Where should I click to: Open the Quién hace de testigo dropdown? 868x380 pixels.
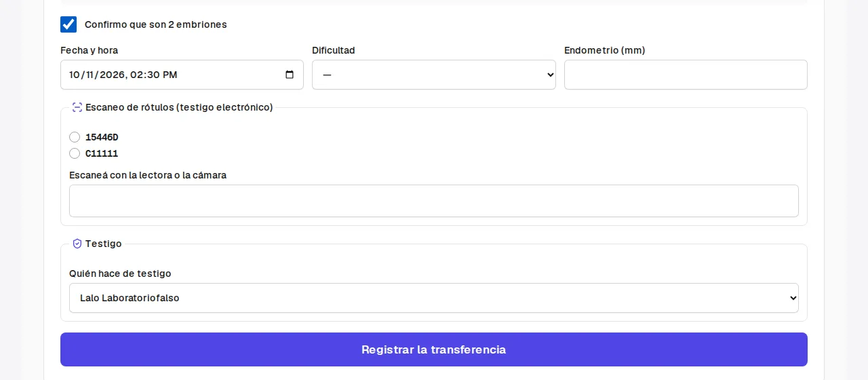[434, 298]
